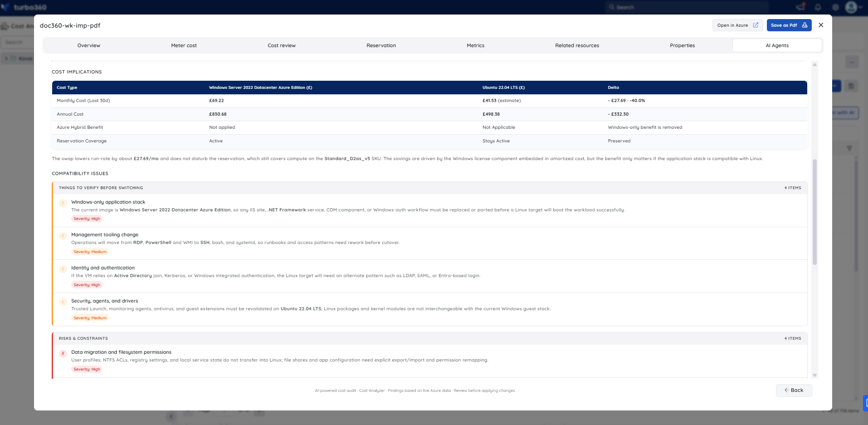
Task: Open the Meter cost tab
Action: tap(184, 45)
